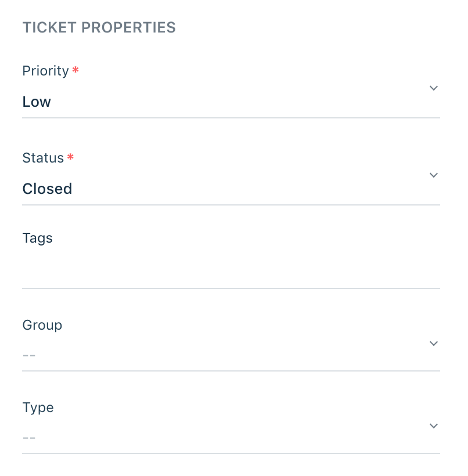Image resolution: width=468 pixels, height=476 pixels.
Task: Select the Priority value "Low"
Action: (37, 102)
